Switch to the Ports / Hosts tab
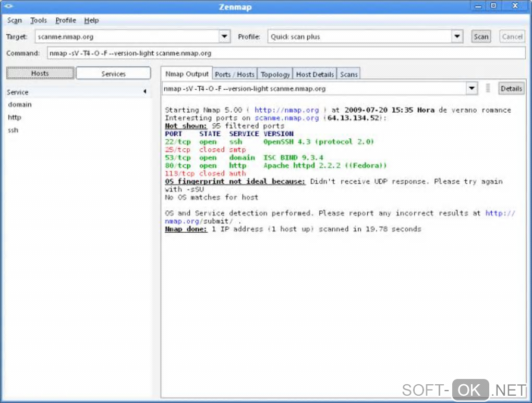The image size is (532, 403). click(235, 74)
